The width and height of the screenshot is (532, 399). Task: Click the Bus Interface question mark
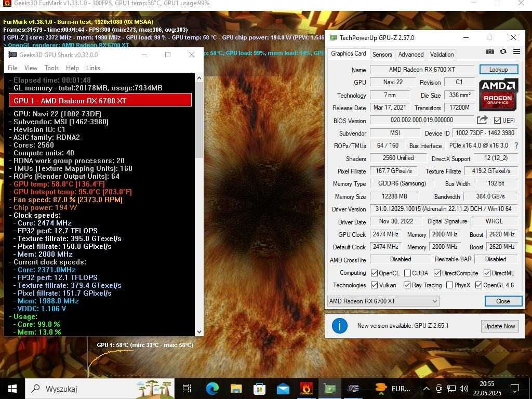516,145
